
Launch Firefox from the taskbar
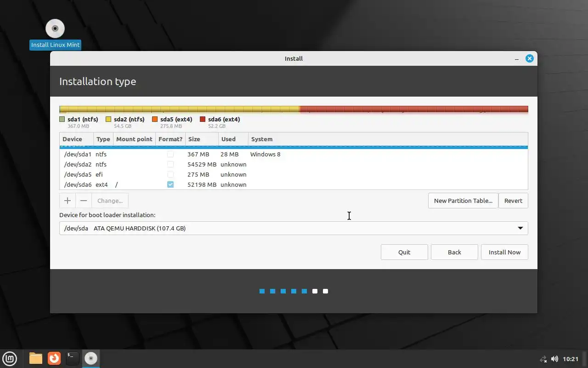[x=54, y=358]
